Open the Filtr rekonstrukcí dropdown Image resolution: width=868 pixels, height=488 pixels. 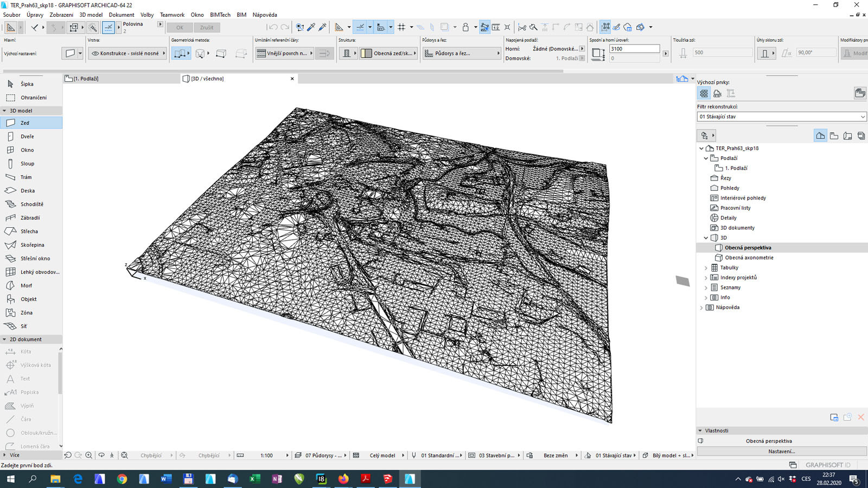[x=781, y=117]
